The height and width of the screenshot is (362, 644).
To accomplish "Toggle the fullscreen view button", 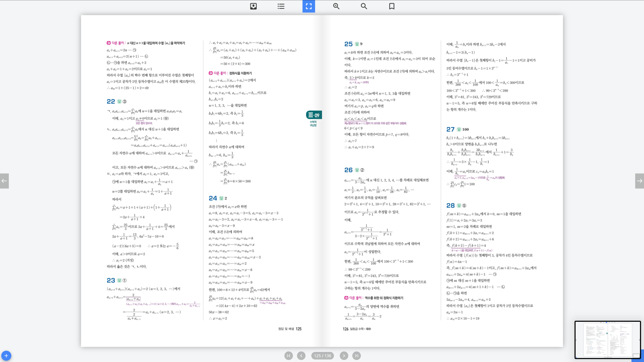I will point(309,6).
